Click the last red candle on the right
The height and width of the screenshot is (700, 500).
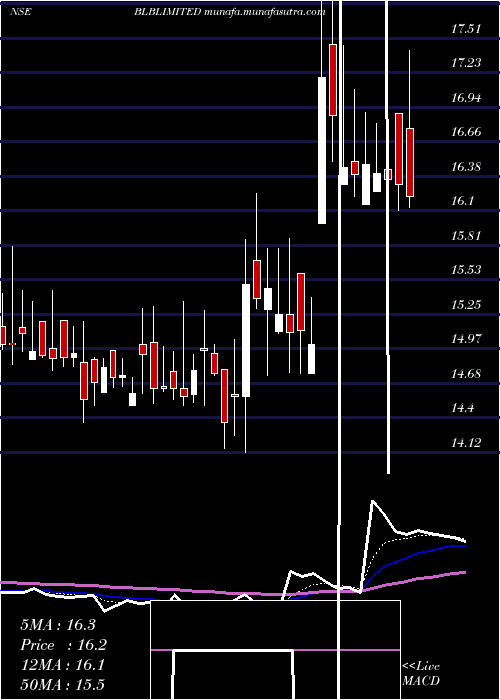coord(410,162)
